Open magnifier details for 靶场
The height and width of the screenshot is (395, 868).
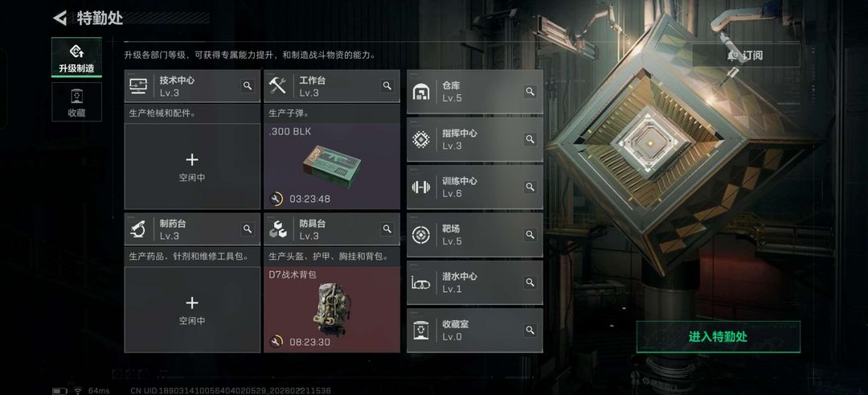click(x=530, y=234)
